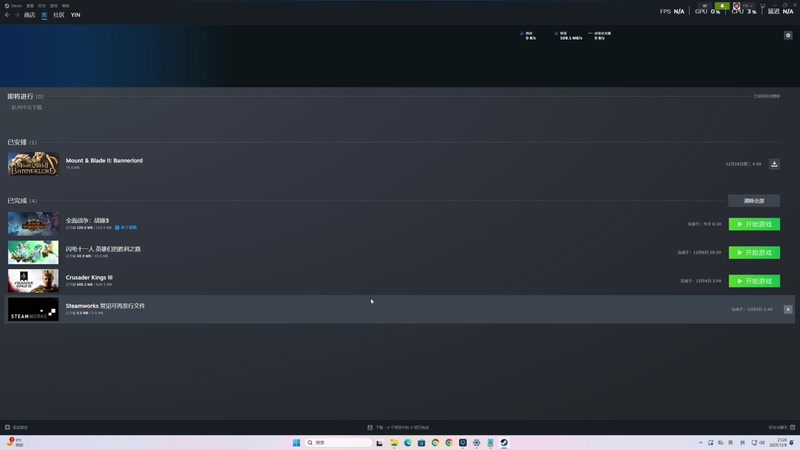Click Steam icon in taskbar

click(504, 442)
